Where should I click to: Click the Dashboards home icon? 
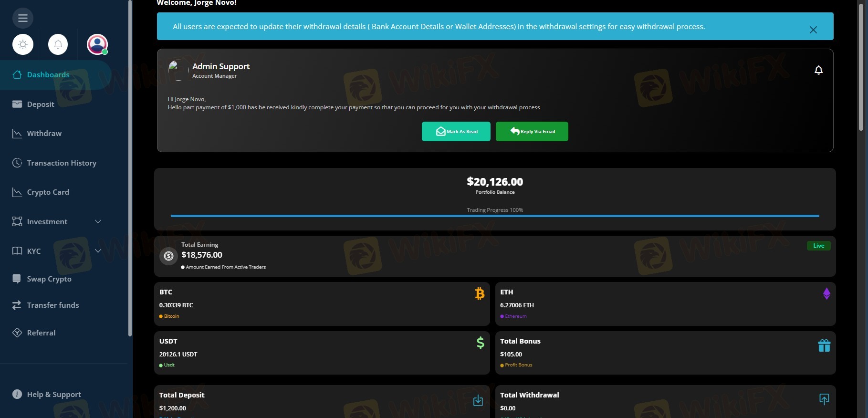(17, 74)
